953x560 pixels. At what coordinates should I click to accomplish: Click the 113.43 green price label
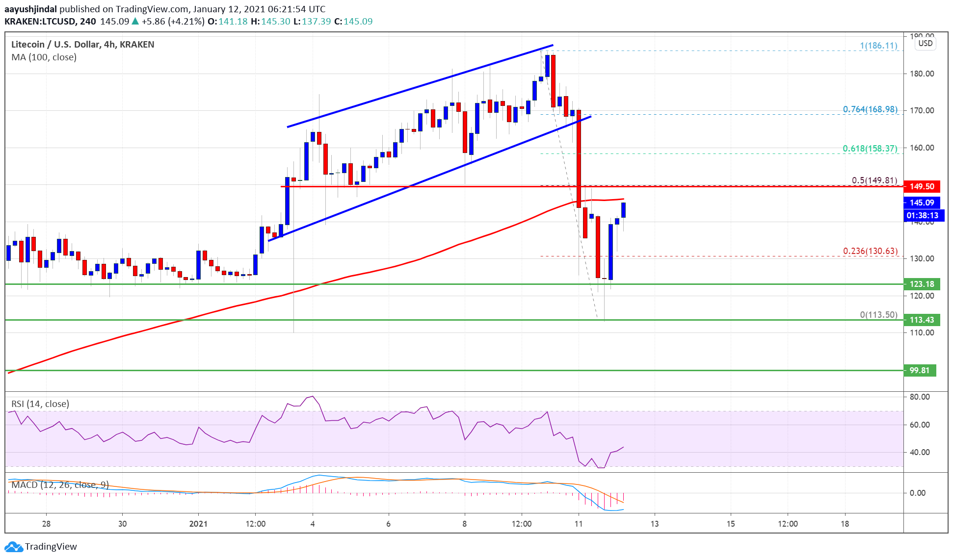922,320
